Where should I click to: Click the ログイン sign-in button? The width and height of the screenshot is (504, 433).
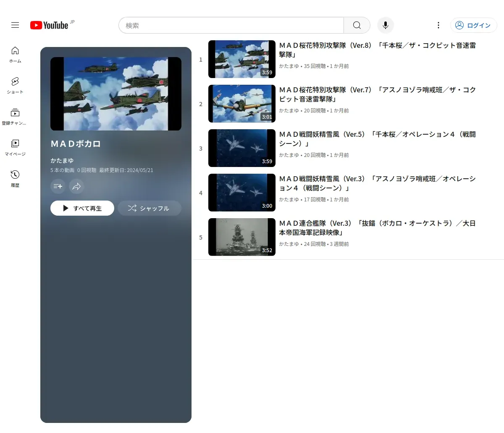tap(473, 25)
